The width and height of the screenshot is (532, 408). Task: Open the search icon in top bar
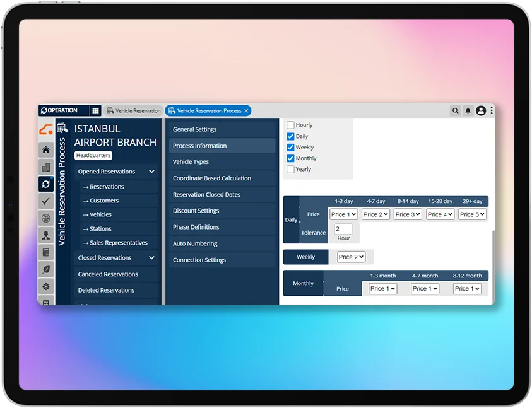click(x=455, y=110)
